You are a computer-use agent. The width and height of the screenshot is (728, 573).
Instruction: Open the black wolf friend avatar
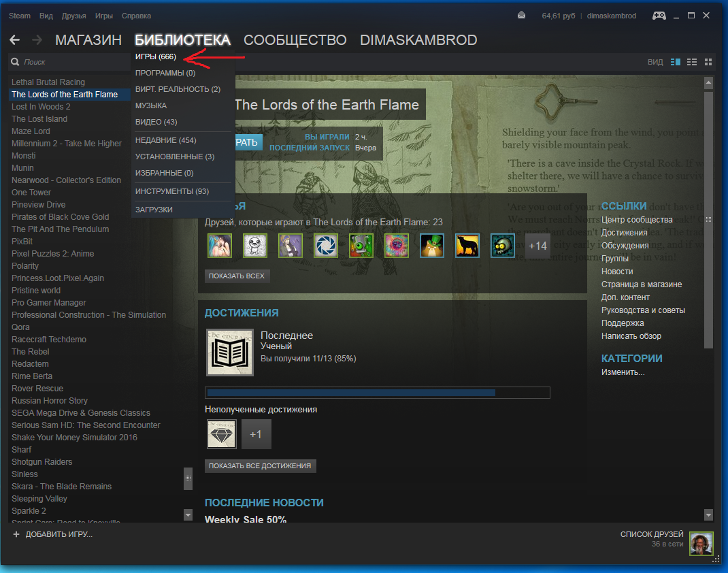click(467, 246)
